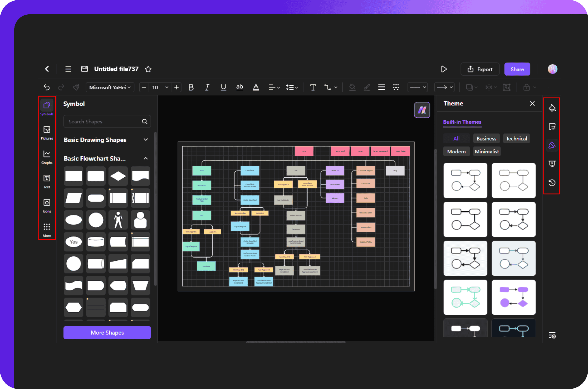Filter themes by Technical category
Screen dimensions: 588x389
516,138
